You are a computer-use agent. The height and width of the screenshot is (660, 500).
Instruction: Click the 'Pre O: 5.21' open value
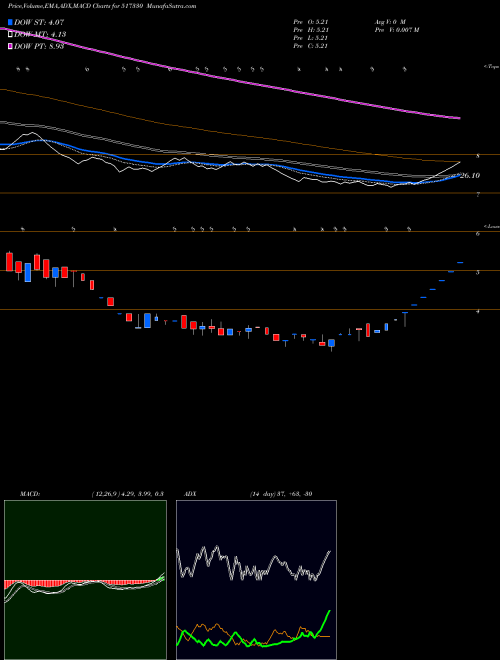[x=311, y=22]
